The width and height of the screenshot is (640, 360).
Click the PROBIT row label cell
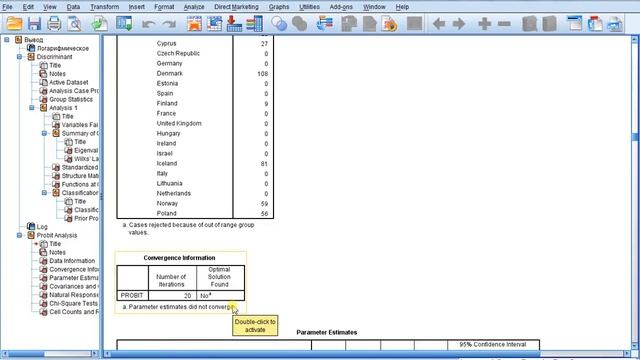[132, 296]
